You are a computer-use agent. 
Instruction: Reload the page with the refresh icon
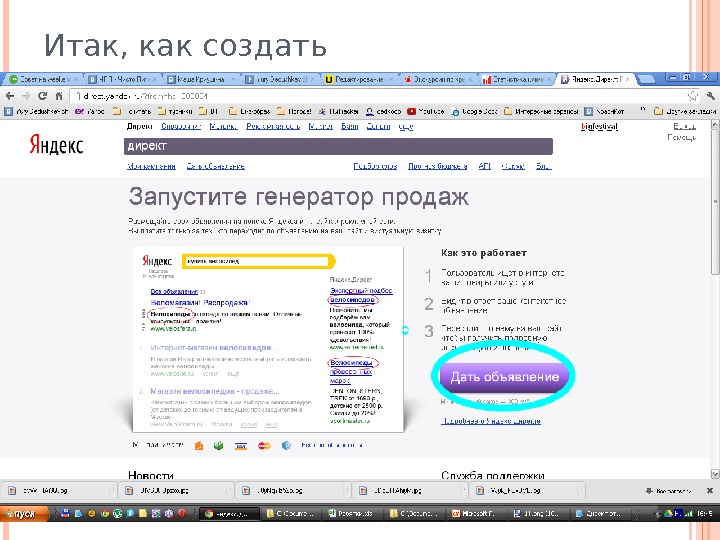(42, 96)
